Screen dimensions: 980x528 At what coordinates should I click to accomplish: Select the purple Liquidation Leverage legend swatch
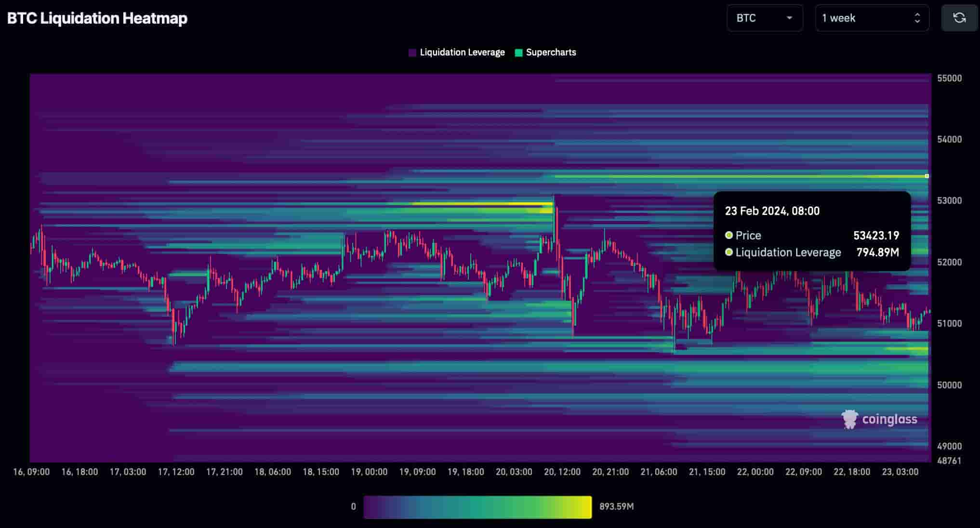pos(412,52)
